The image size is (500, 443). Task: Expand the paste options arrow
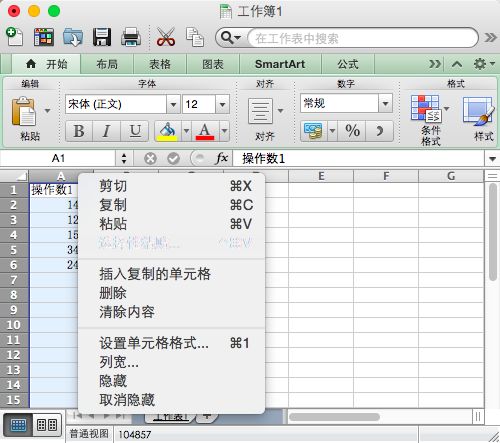(x=47, y=111)
